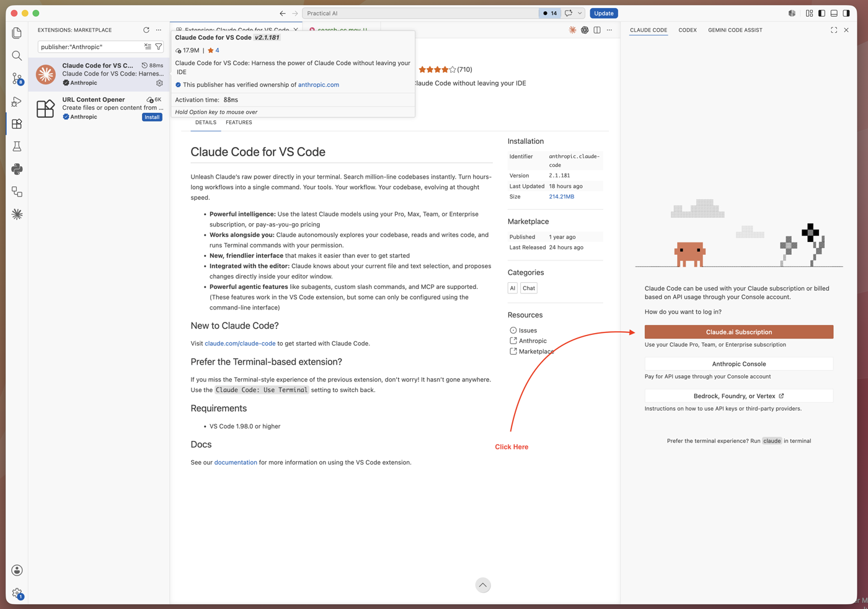Open the Explorer view in activity bar
The image size is (868, 609).
click(x=17, y=33)
